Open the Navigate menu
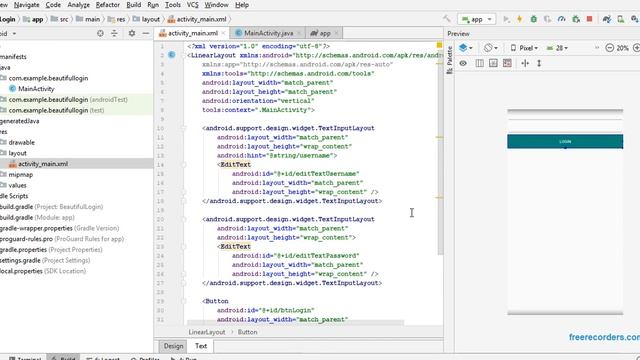 27,5
